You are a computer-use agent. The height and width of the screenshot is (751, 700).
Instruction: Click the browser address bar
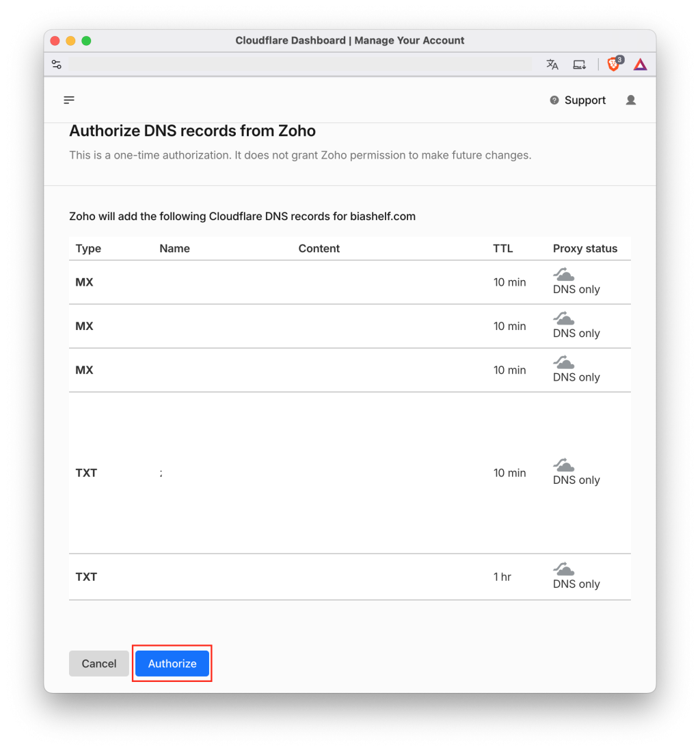[x=300, y=64]
